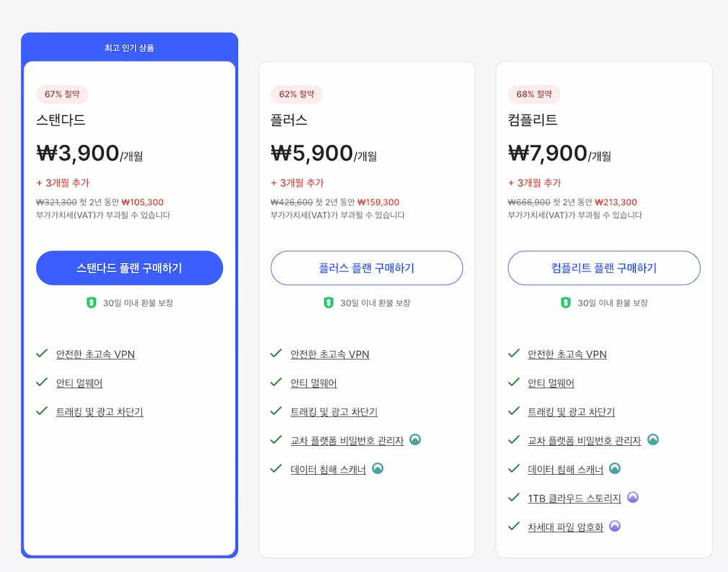The width and height of the screenshot is (728, 572).
Task: Open the 안티 멀웨어 link in 플러스
Action: pos(314,383)
